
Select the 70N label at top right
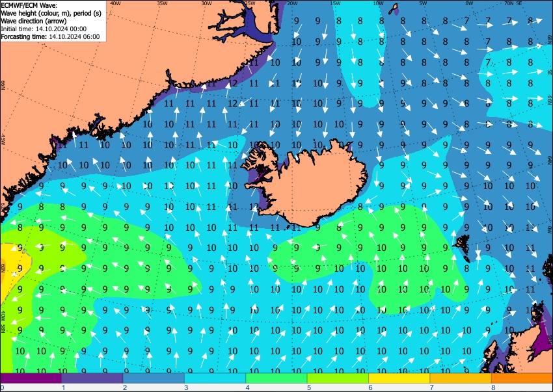pos(509,3)
